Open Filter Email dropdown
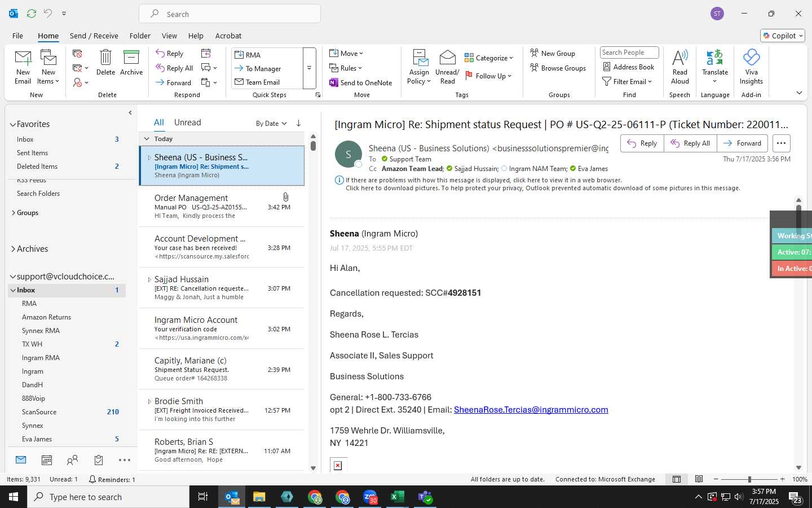 627,82
